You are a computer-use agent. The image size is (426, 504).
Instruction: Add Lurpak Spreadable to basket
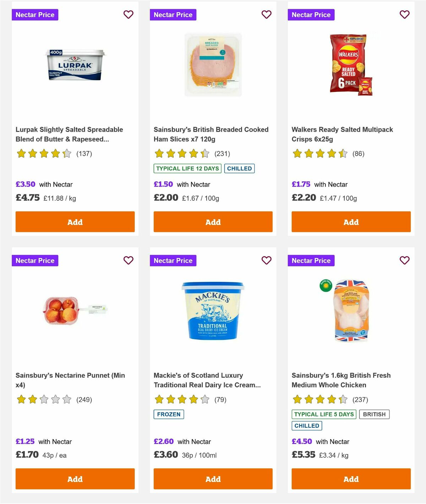75,222
